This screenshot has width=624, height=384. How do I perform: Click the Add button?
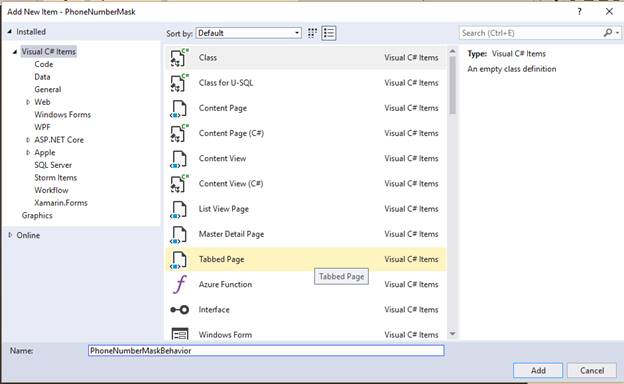(538, 370)
